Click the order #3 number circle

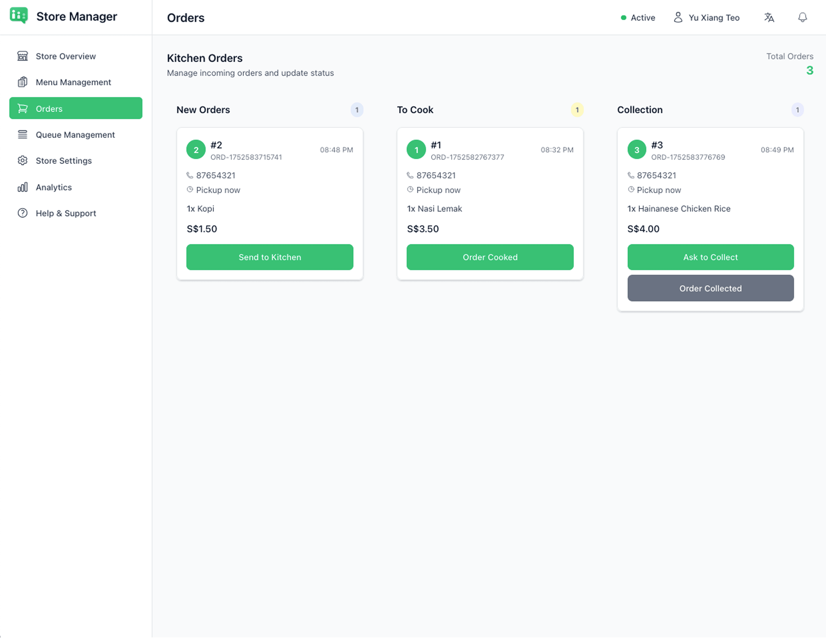[x=636, y=150]
